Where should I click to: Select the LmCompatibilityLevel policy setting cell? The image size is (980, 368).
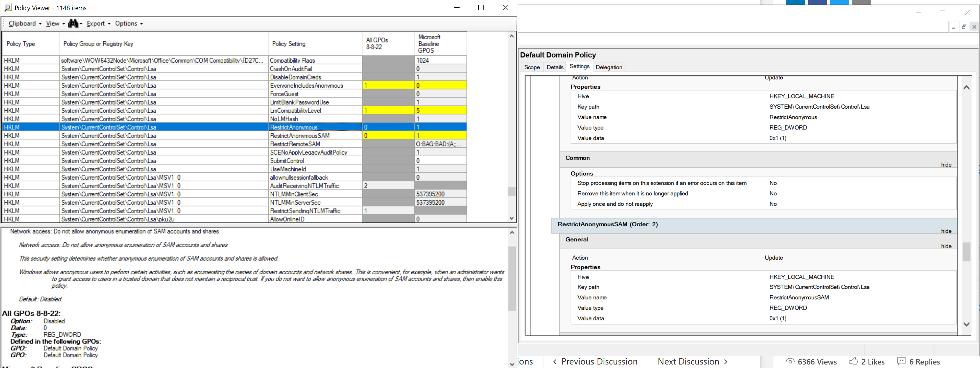coord(316,111)
